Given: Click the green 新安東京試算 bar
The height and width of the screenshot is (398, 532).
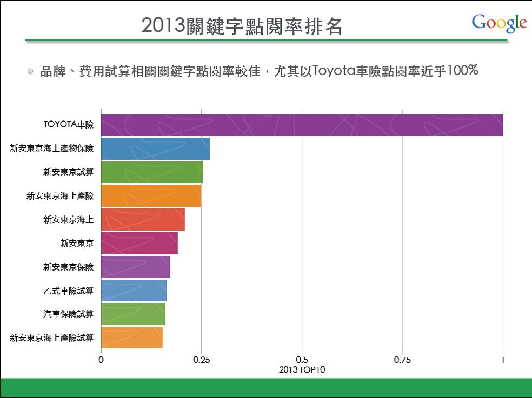Looking at the screenshot, I should [152, 172].
